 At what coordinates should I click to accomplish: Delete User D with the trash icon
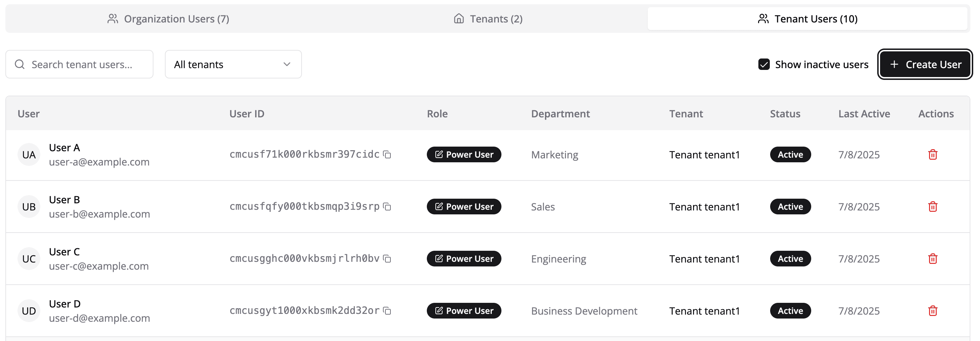(933, 311)
